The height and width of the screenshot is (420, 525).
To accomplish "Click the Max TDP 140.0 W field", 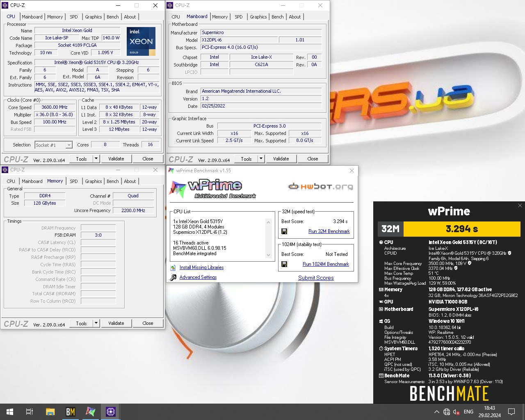I will coord(111,38).
